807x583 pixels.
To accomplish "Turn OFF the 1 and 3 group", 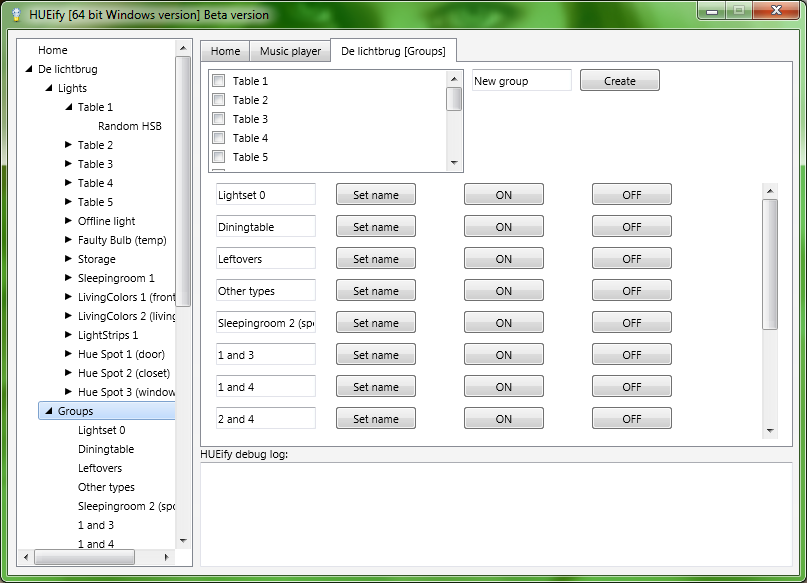I will pos(631,355).
